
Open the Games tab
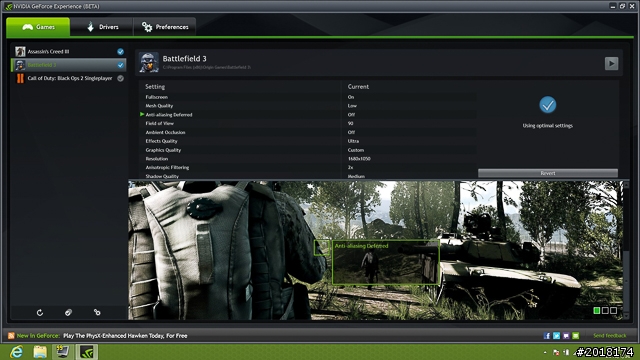pyautogui.click(x=38, y=27)
